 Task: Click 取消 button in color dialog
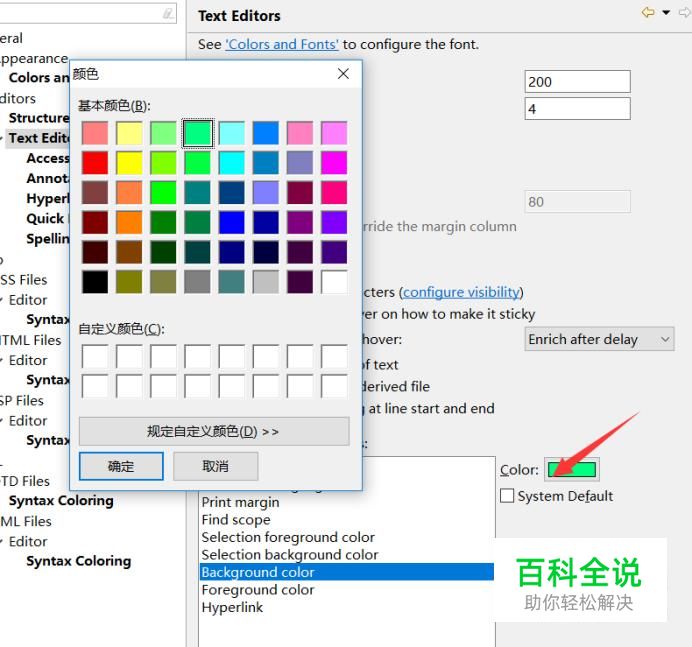(x=215, y=466)
